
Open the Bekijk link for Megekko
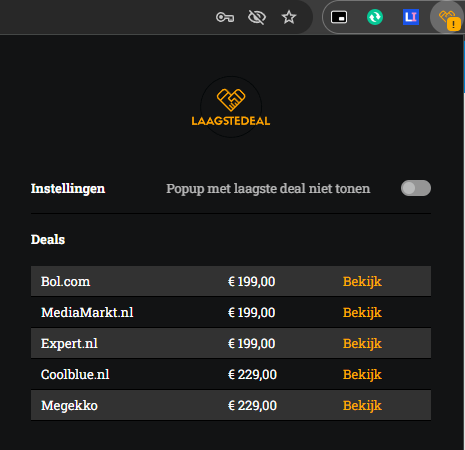point(362,406)
